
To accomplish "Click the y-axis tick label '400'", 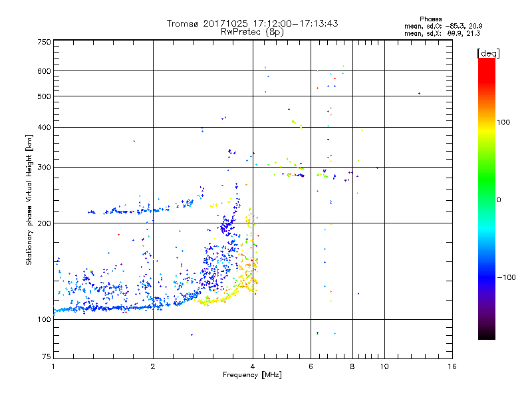I will [x=44, y=128].
